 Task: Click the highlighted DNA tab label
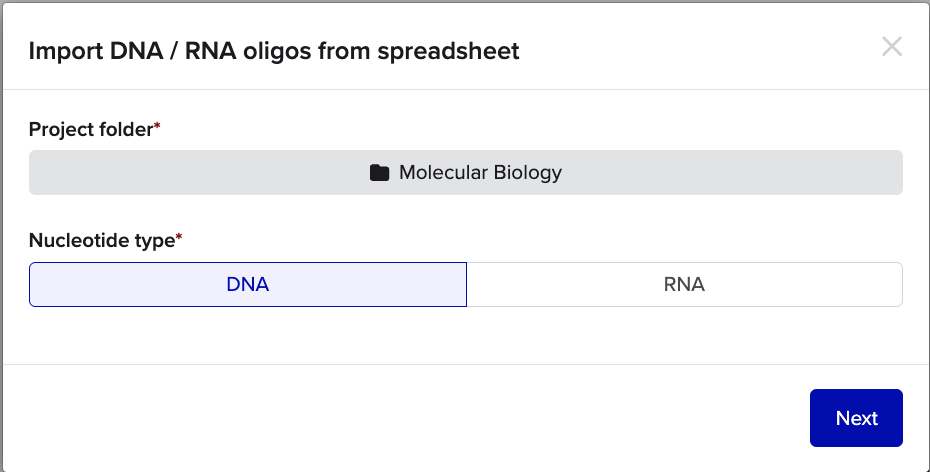[x=247, y=284]
